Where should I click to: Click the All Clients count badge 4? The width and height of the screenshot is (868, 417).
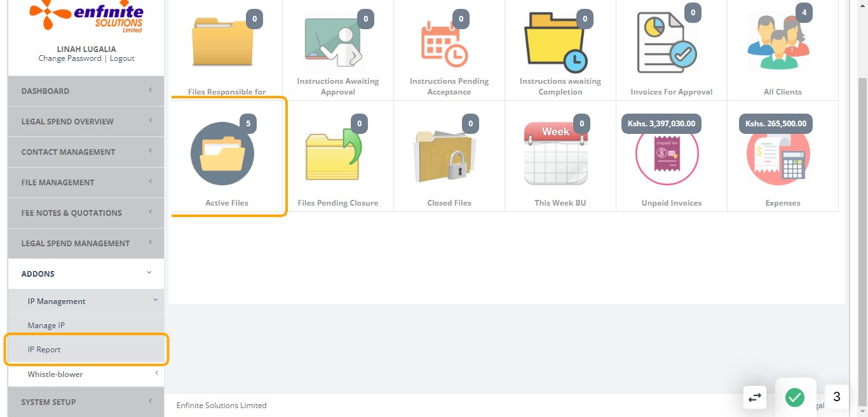804,13
